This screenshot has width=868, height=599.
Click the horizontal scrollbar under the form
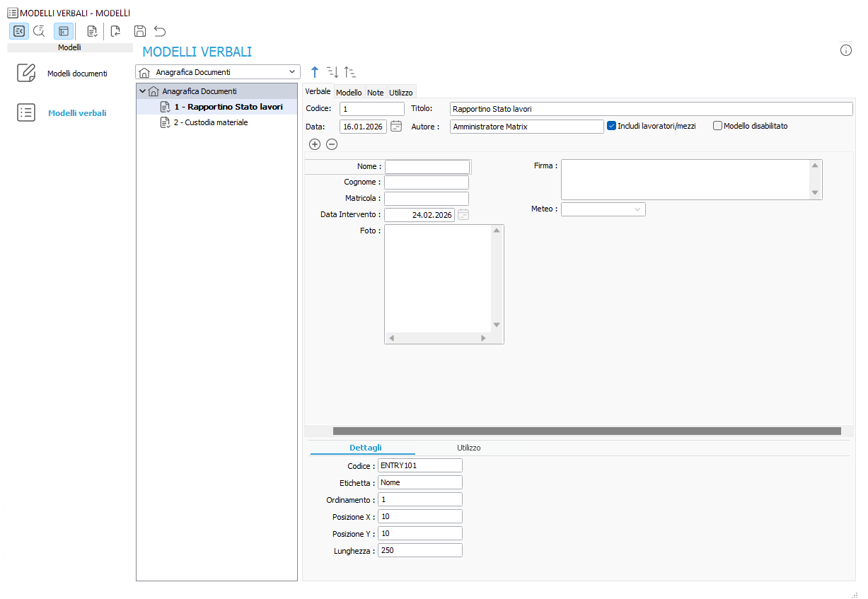(586, 431)
